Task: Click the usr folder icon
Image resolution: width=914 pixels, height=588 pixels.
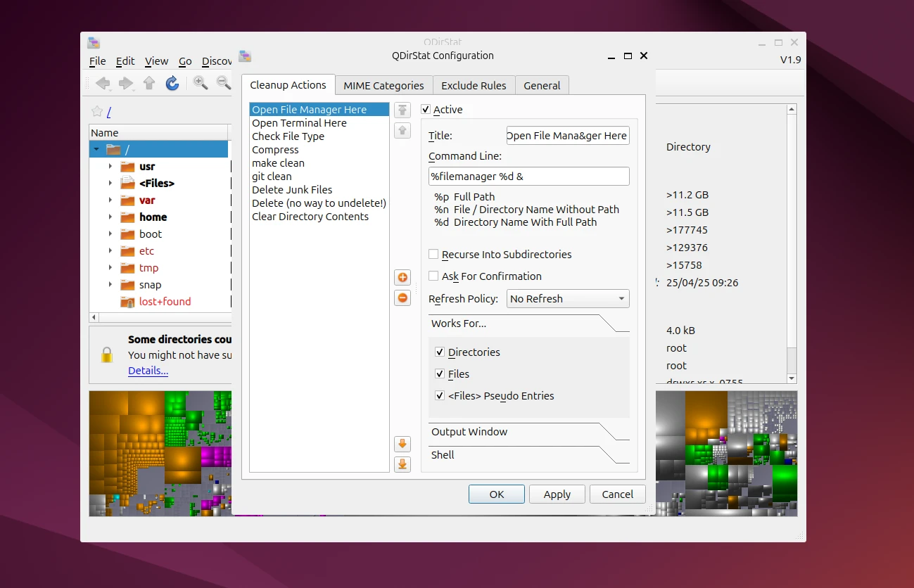Action: [x=127, y=167]
